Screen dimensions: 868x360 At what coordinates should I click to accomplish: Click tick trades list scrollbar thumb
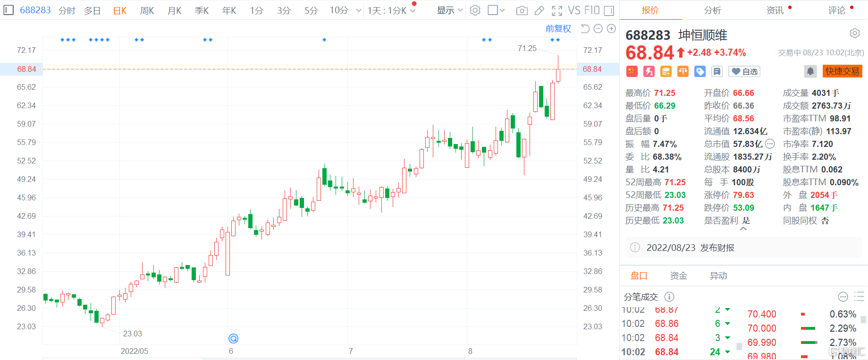tap(739, 346)
